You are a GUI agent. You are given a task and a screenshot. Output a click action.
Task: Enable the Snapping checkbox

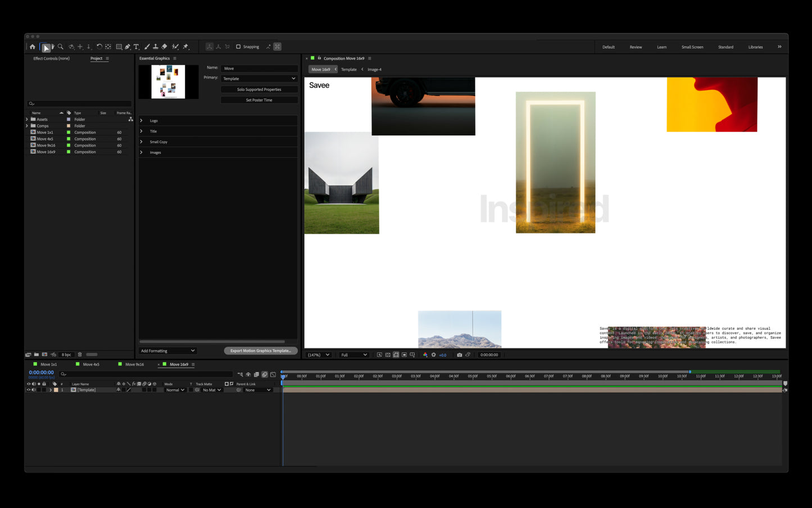click(238, 47)
